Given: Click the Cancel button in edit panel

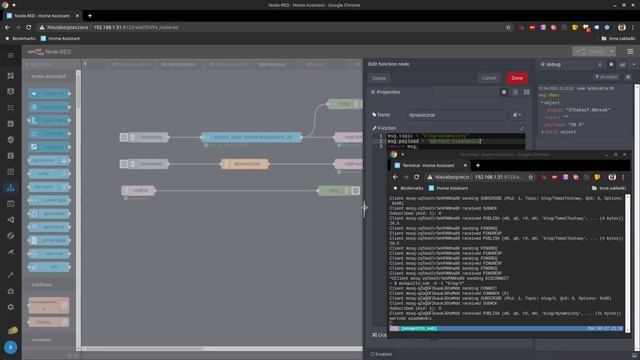Looking at the screenshot, I should point(489,78).
